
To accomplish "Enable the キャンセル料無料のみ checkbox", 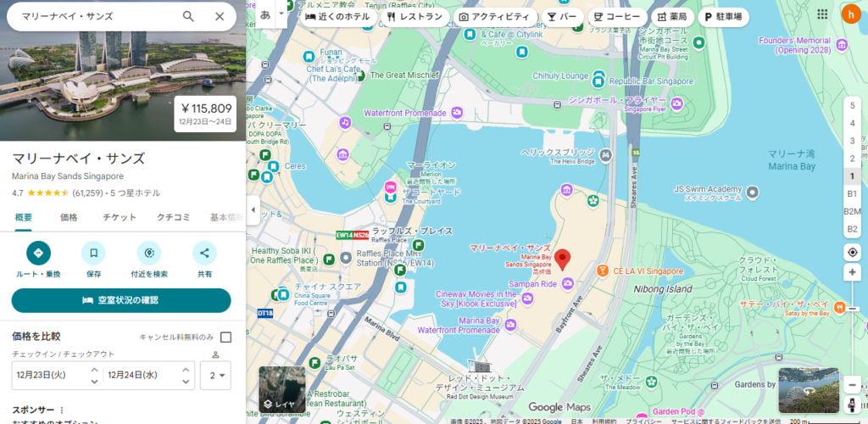I will [x=225, y=337].
